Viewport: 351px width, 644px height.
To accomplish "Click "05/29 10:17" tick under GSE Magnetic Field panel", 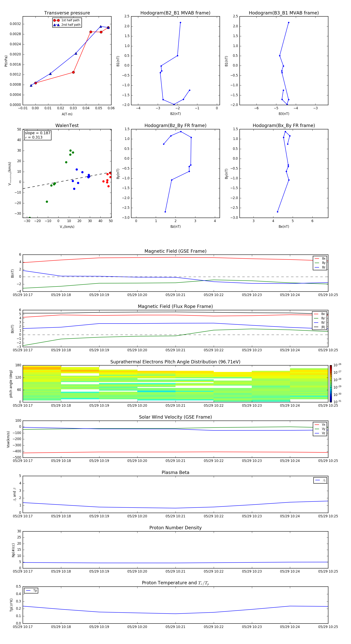I will (23, 295).
